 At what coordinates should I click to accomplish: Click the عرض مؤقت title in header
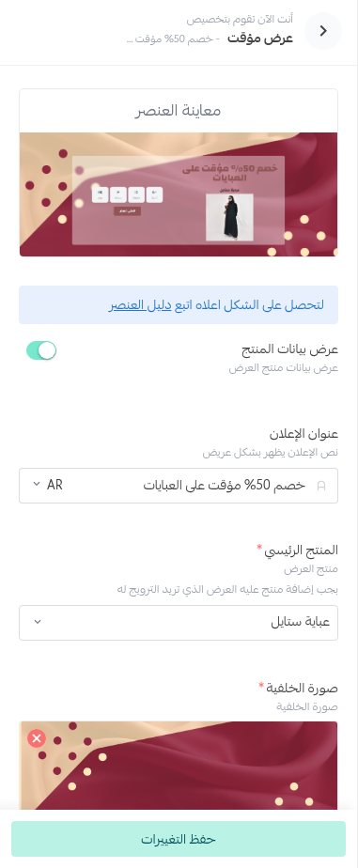click(260, 39)
